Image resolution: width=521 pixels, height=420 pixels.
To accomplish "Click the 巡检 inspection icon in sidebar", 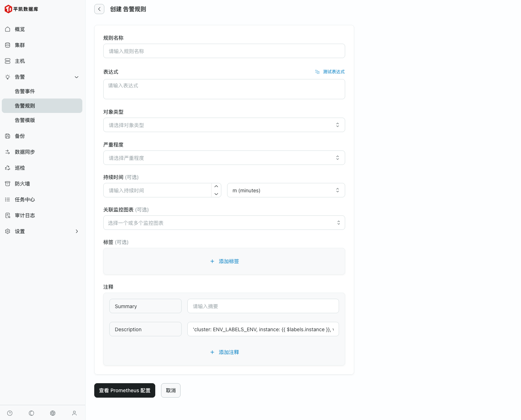I will point(8,168).
